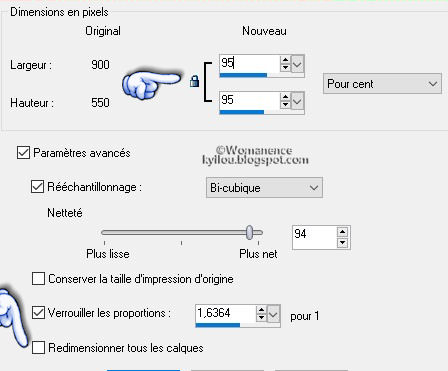
Task: Increase the Largeur value with up arrow
Action: point(285,60)
